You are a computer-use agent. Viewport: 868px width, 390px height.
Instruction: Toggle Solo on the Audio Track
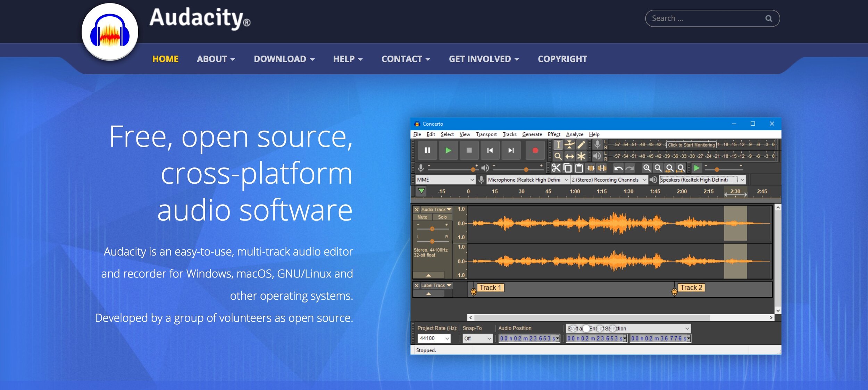(442, 217)
